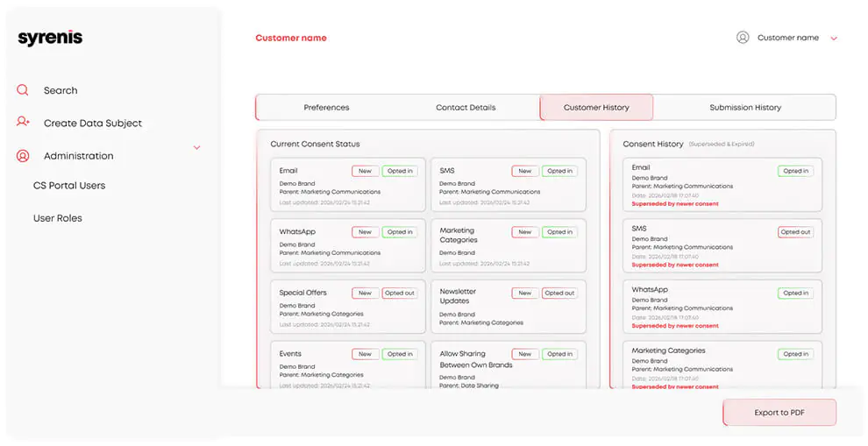Click the Newsletter Updates card title
The width and height of the screenshot is (868, 446).
(458, 296)
